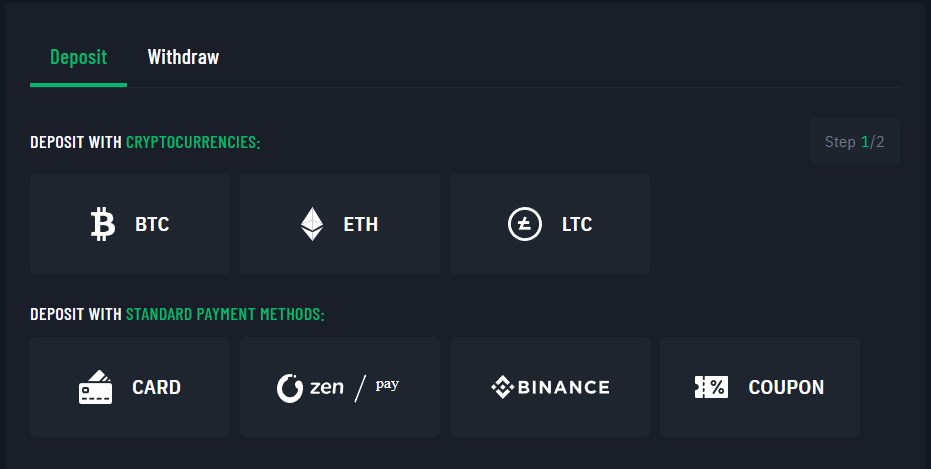Select the BINANCE wordmark
This screenshot has width=931, height=469.
(x=562, y=387)
